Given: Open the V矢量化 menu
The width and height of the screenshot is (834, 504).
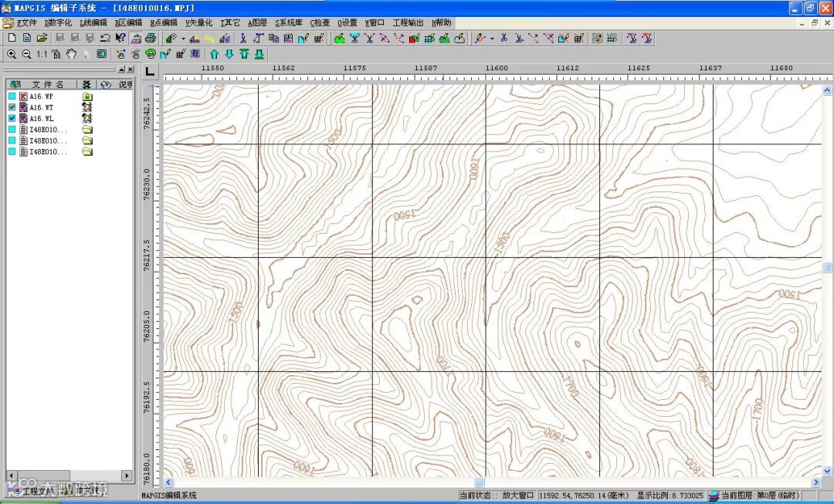Looking at the screenshot, I should point(199,23).
